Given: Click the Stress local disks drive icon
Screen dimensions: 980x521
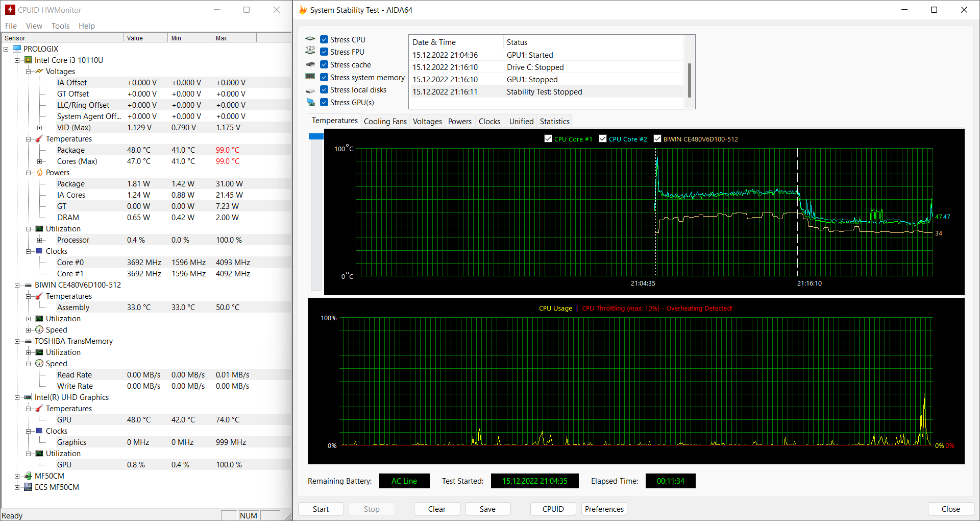Looking at the screenshot, I should (x=310, y=90).
